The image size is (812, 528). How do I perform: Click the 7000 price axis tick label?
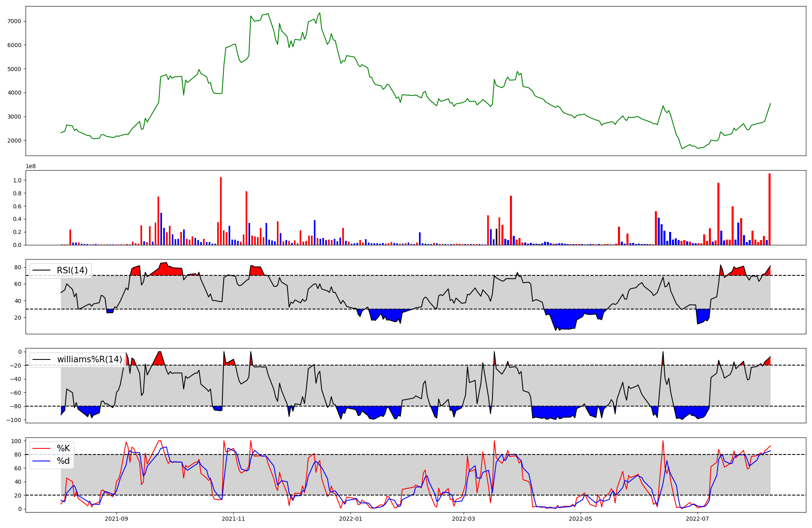tap(15, 21)
